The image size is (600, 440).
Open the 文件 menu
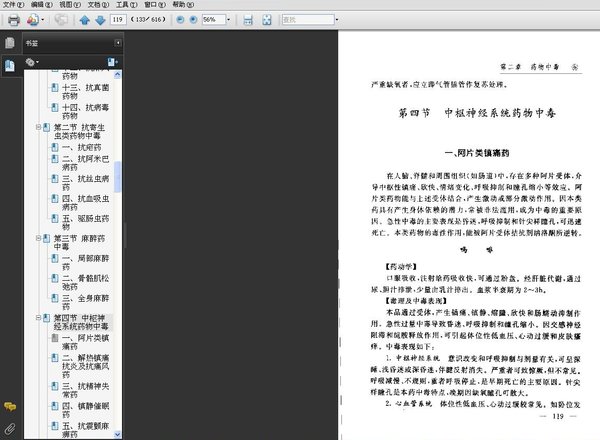click(x=13, y=5)
